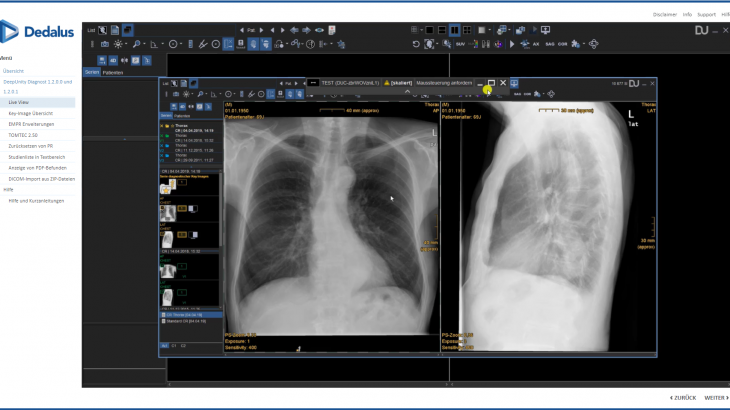This screenshot has width=730, height=410.
Task: Click the eye icon in top navigation bar
Action: pyautogui.click(x=320, y=30)
